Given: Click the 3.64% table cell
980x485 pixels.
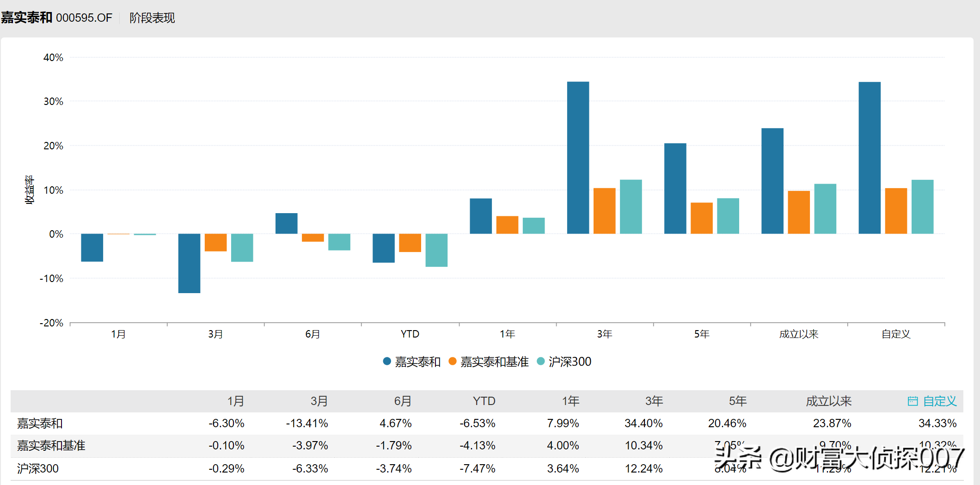Looking at the screenshot, I should 563,468.
